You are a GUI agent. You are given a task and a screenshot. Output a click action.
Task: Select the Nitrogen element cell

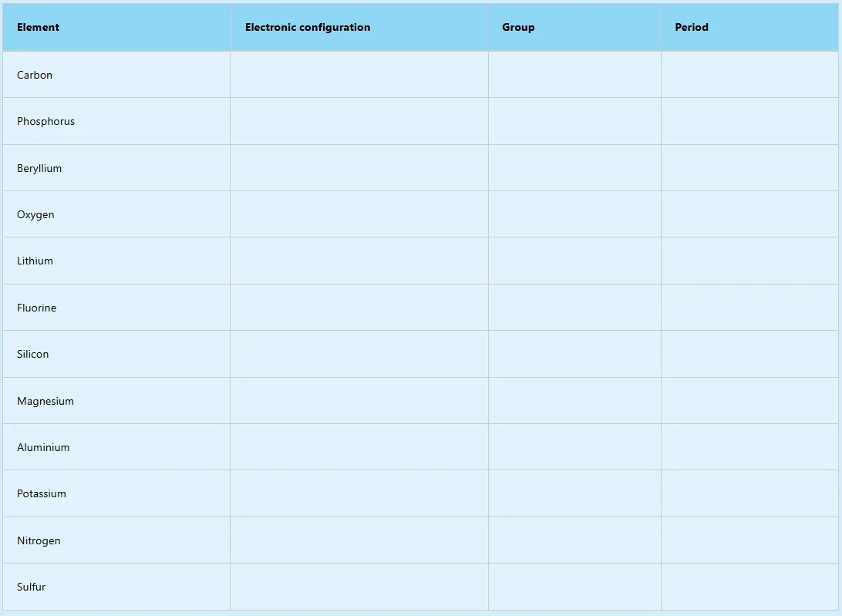pos(116,540)
